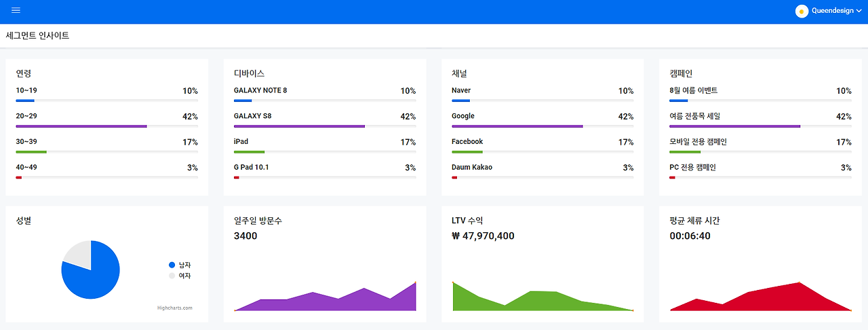This screenshot has height=330, width=868.
Task: Click the Google purple progress bar
Action: (517, 126)
